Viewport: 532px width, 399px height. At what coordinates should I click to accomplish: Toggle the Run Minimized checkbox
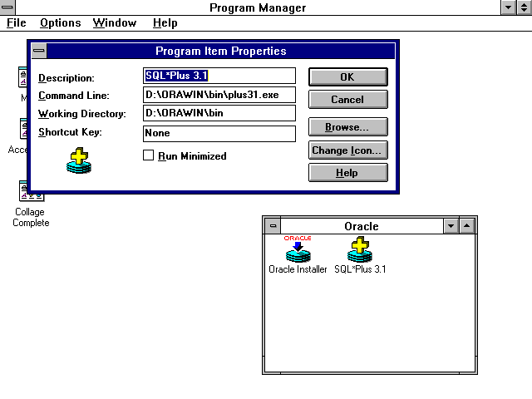coord(150,155)
